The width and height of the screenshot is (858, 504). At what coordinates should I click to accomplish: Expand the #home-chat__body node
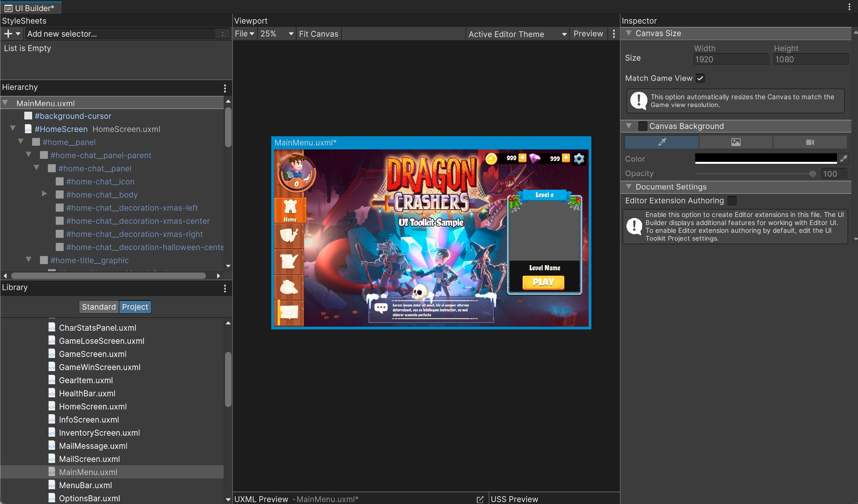pyautogui.click(x=44, y=194)
